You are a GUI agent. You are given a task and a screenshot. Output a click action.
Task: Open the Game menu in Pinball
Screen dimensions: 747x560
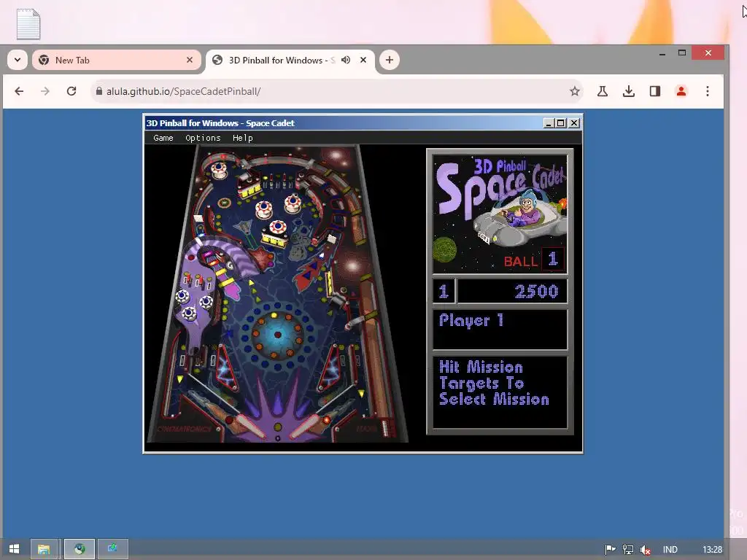[163, 138]
